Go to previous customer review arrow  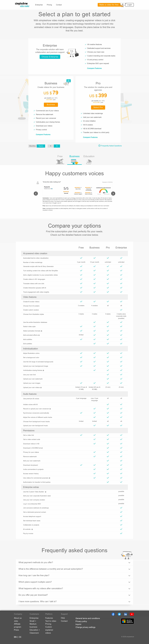[x=36, y=194]
